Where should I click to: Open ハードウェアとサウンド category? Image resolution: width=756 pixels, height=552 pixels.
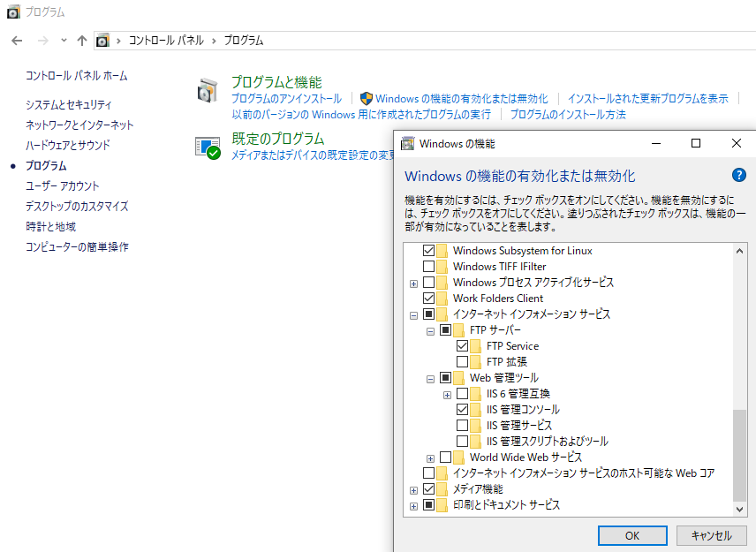click(x=68, y=145)
